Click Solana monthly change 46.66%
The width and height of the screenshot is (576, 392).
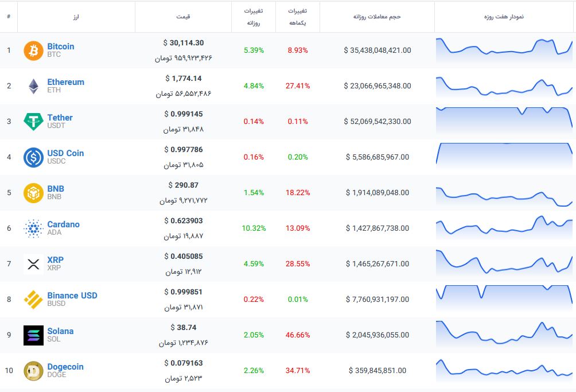coord(298,335)
